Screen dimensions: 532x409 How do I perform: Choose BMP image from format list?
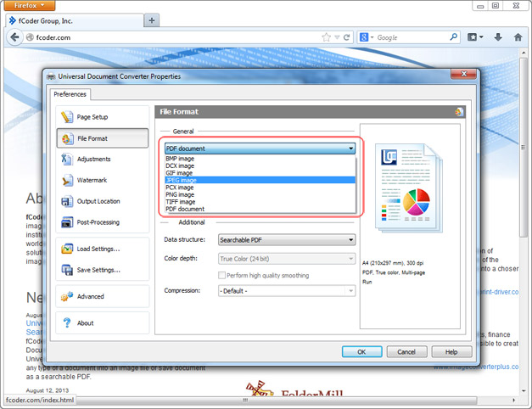pyautogui.click(x=260, y=159)
